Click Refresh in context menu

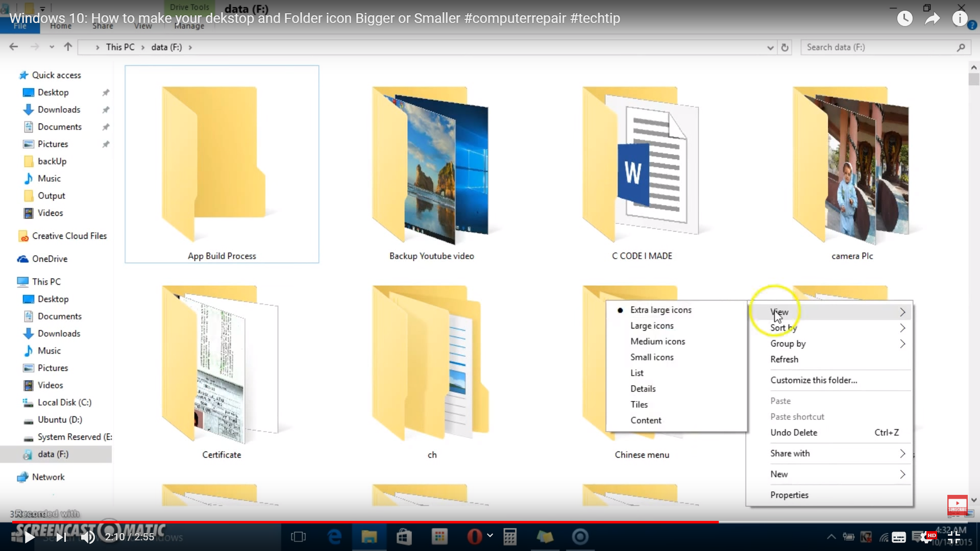pyautogui.click(x=829, y=360)
